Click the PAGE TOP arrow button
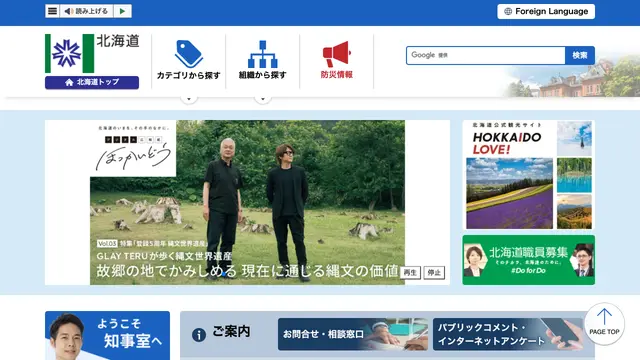Viewport: 640px width, 360px height. (604, 323)
